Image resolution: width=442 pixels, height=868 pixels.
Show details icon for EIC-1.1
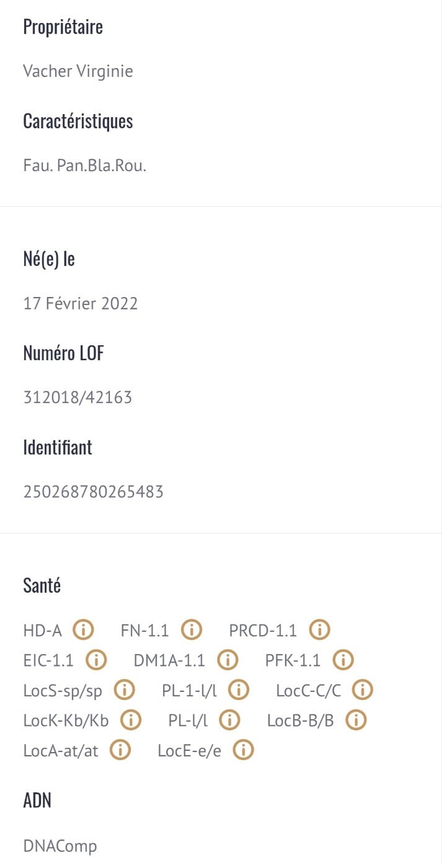tap(96, 660)
